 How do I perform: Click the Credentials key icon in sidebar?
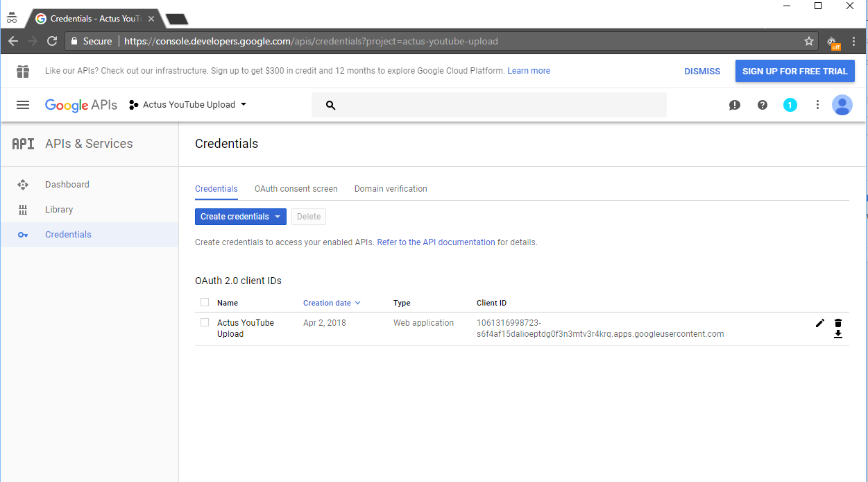[x=23, y=235]
